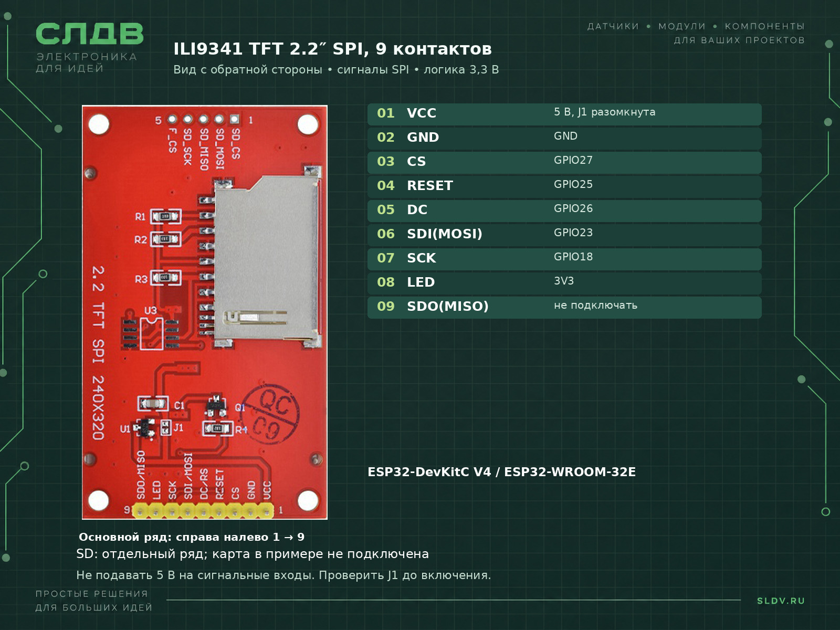This screenshot has width=840, height=630.
Task: Select the 09 SDO(MISO) pin row
Action: click(564, 307)
